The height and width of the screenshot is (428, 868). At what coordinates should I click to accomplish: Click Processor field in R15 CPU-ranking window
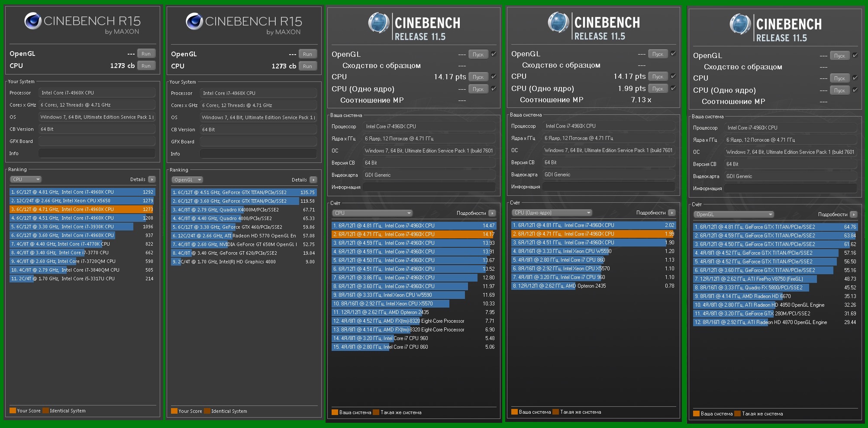(97, 93)
